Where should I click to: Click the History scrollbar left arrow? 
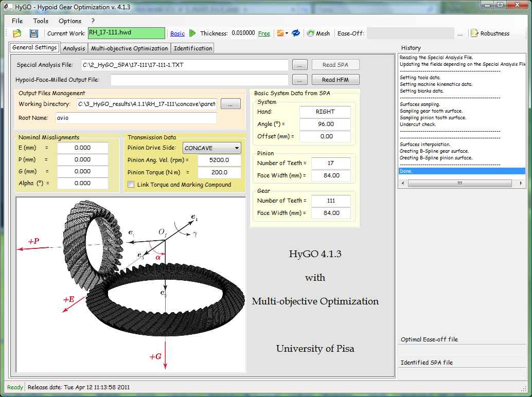tap(403, 183)
